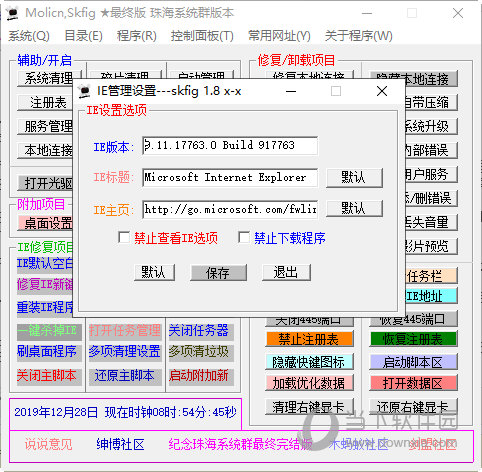The image size is (482, 472).
Task: Click the 关闭任务器 button
Action: pos(201,331)
